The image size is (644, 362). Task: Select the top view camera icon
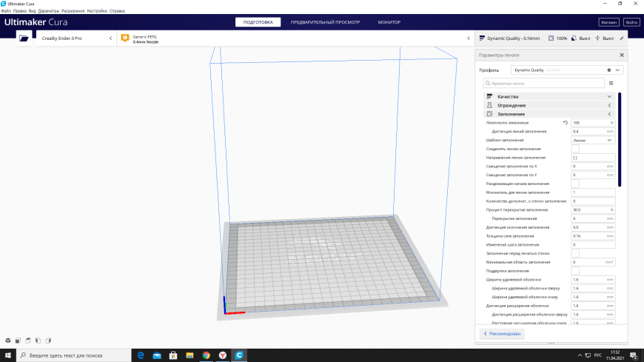28,341
